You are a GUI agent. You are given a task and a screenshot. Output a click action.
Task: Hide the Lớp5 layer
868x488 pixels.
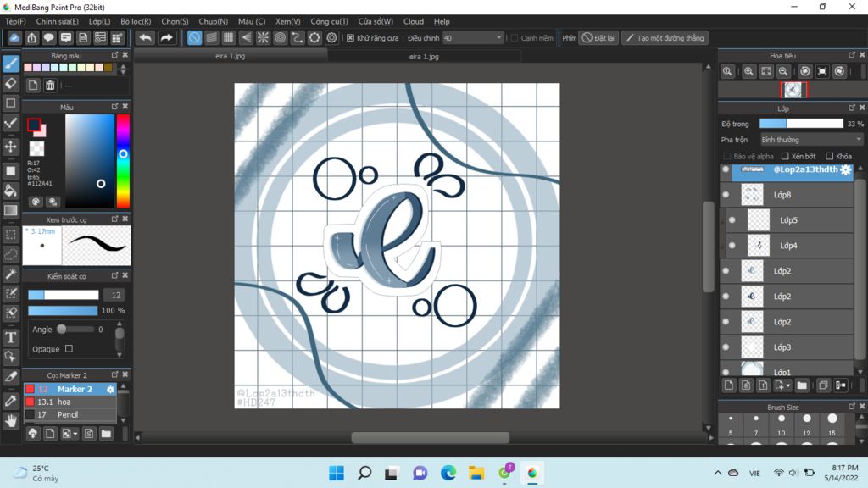(x=732, y=220)
